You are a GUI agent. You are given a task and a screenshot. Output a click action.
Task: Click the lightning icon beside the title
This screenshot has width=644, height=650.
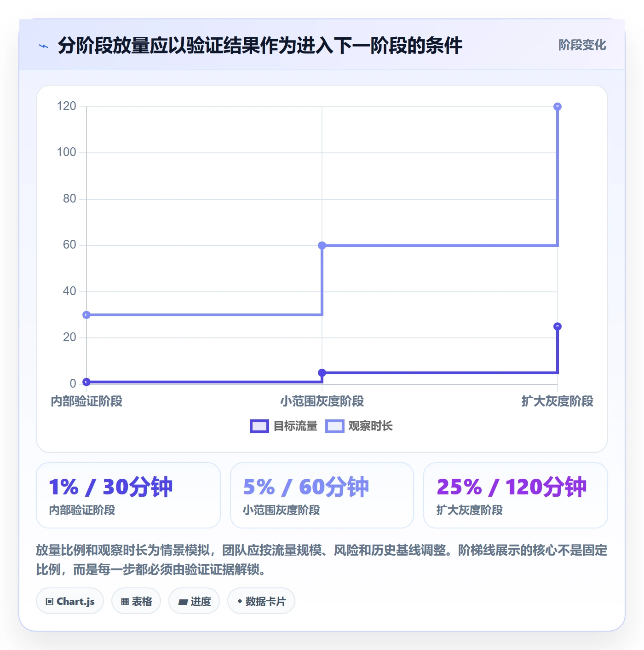point(44,46)
